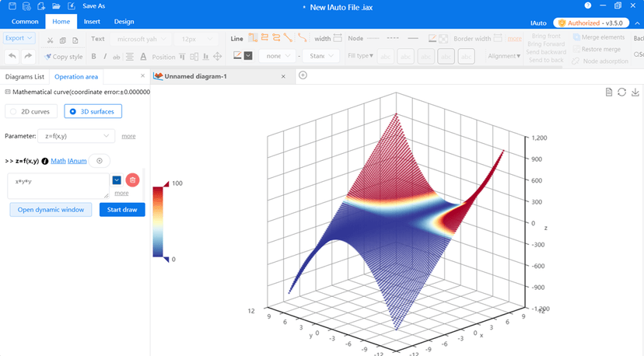Select the straight diagonal line type
This screenshot has height=356, width=644.
(288, 38)
